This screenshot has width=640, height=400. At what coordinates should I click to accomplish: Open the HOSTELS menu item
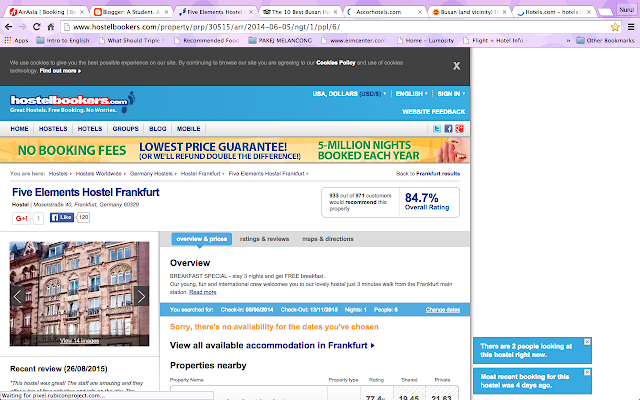[x=53, y=129]
